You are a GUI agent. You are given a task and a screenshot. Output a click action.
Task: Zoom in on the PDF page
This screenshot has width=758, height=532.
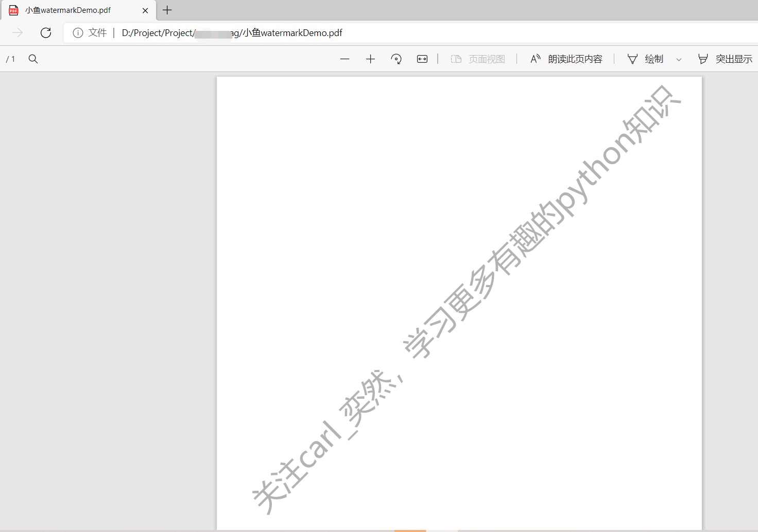tap(370, 59)
